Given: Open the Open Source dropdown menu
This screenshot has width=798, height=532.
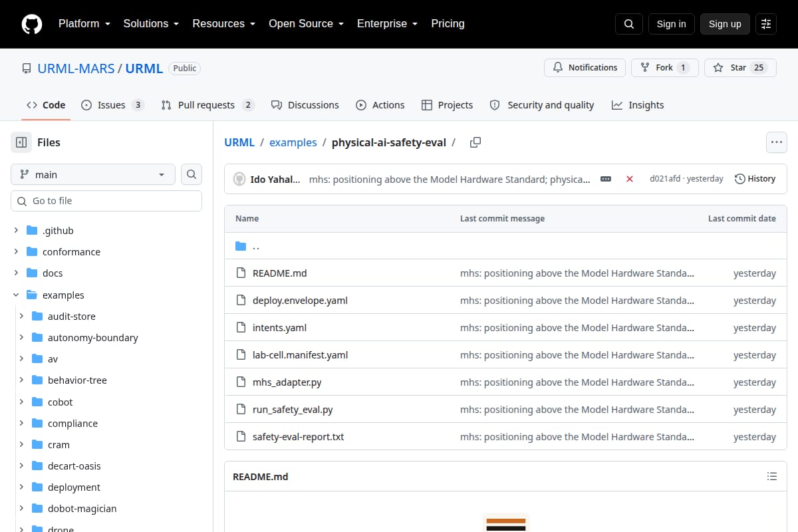Looking at the screenshot, I should (306, 24).
